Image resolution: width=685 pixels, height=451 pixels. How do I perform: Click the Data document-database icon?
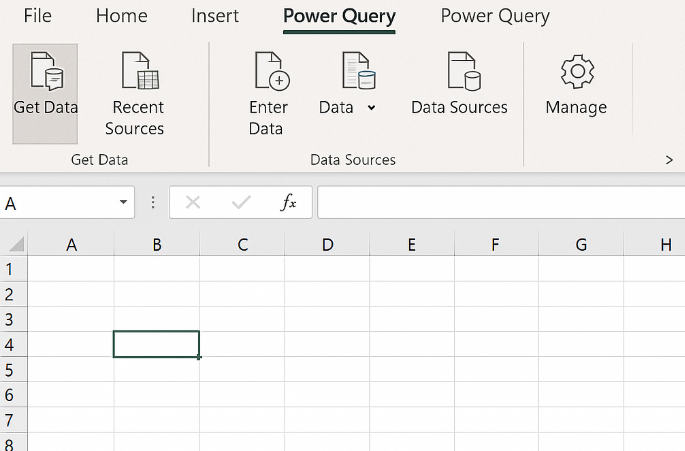359,71
